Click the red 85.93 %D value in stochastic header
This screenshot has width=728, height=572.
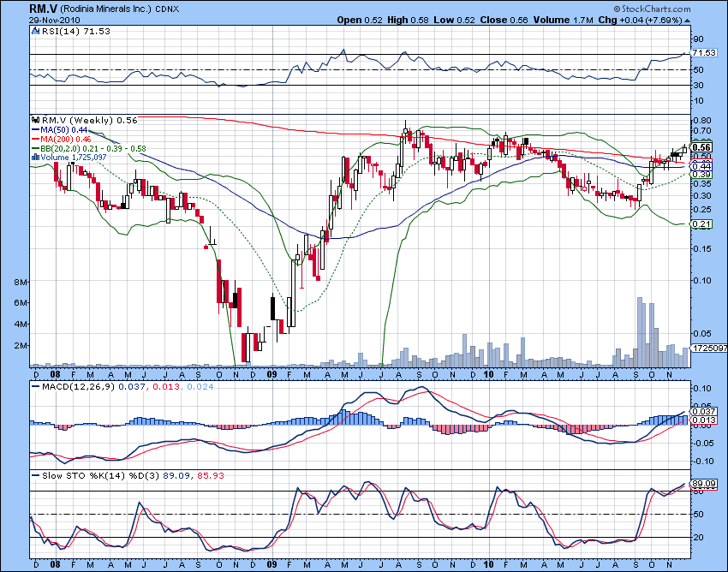211,476
